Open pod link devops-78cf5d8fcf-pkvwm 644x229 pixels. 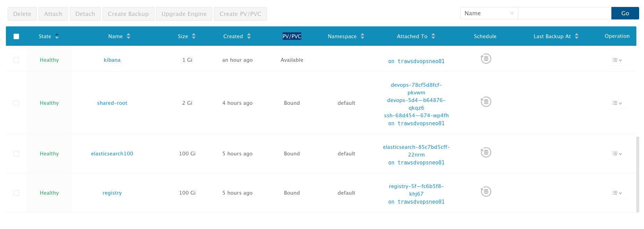click(416, 89)
